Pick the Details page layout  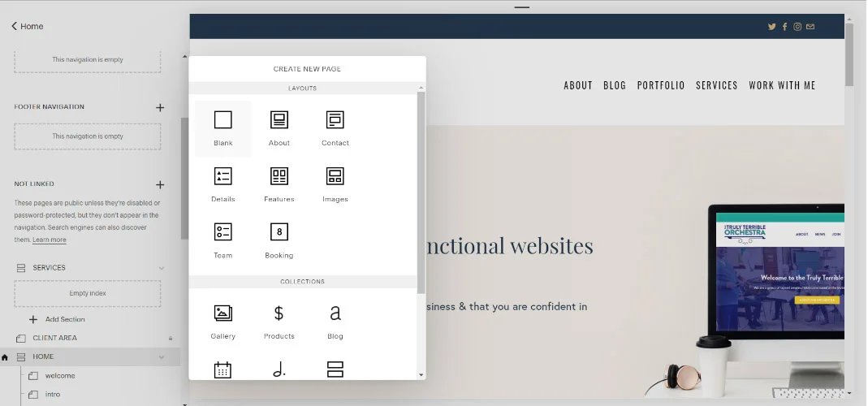(223, 184)
